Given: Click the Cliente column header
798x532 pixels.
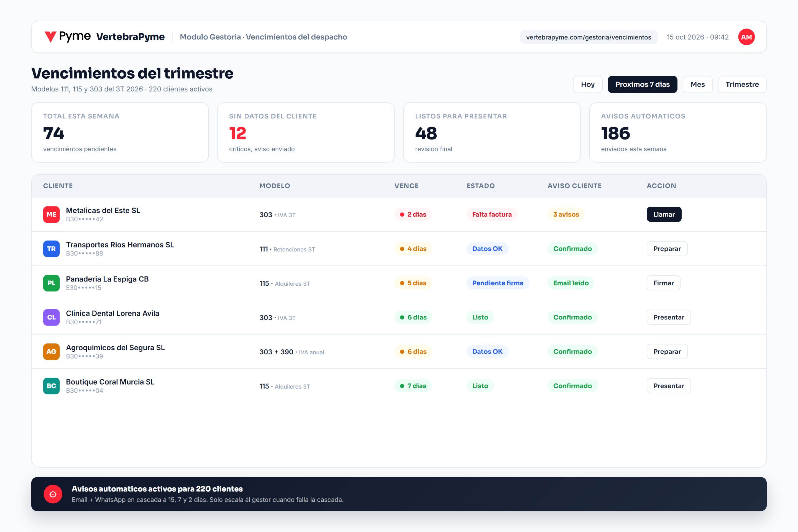Looking at the screenshot, I should point(58,186).
